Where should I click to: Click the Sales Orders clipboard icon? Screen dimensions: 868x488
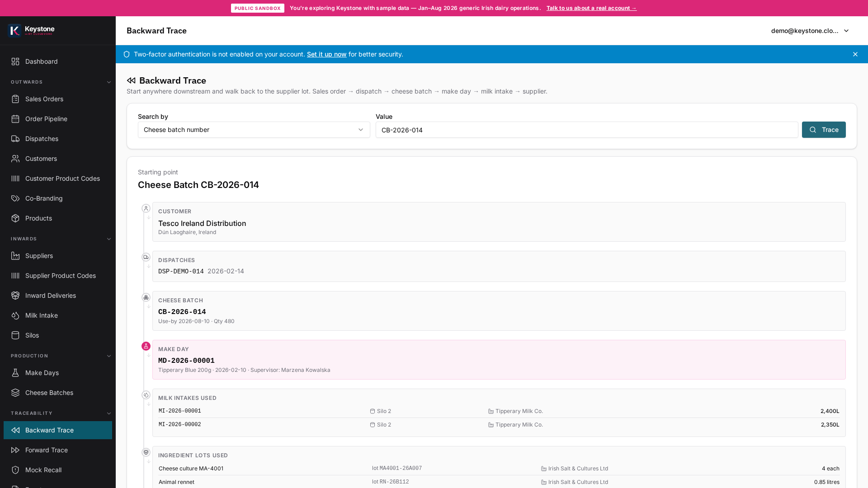[x=15, y=99]
